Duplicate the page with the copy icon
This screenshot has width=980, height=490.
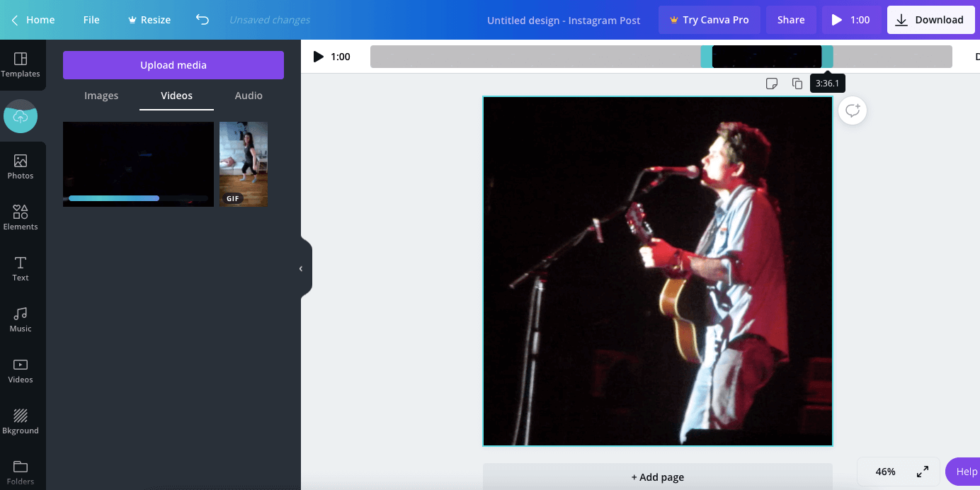tap(797, 83)
